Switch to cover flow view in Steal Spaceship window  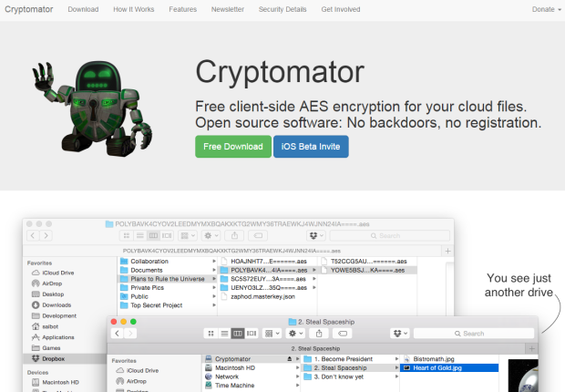pos(252,334)
